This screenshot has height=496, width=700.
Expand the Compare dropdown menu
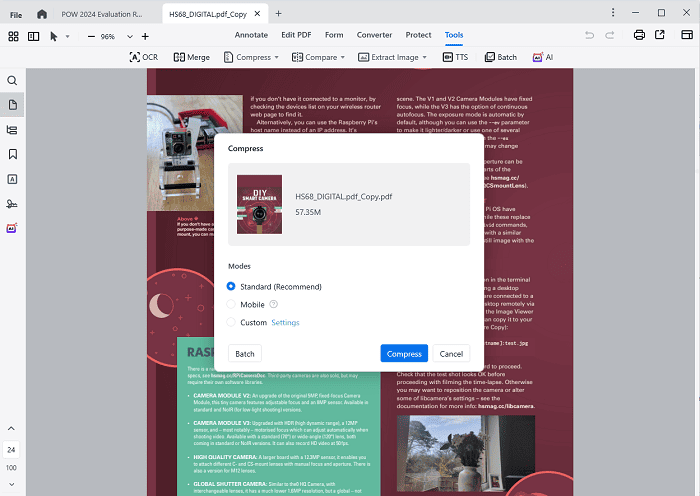[347, 57]
